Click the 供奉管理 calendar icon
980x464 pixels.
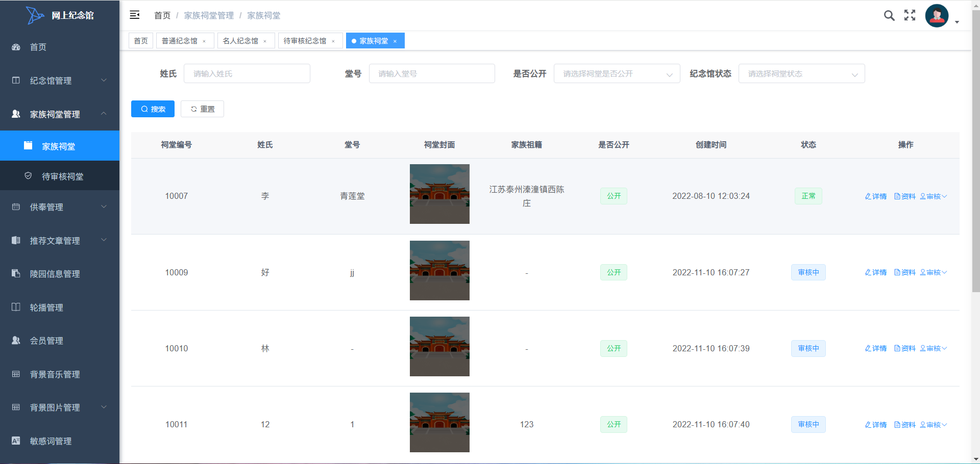[16, 207]
